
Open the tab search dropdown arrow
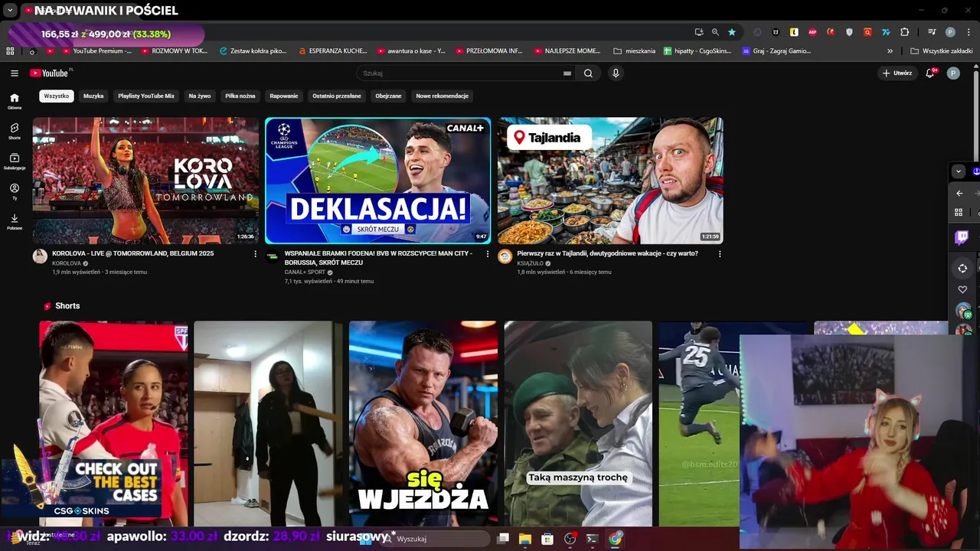(x=10, y=11)
